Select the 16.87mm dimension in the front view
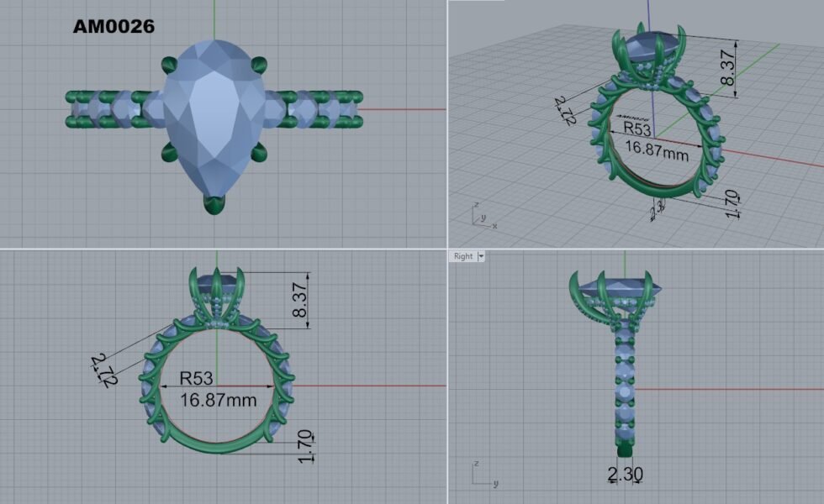824x504 pixels. pos(218,400)
